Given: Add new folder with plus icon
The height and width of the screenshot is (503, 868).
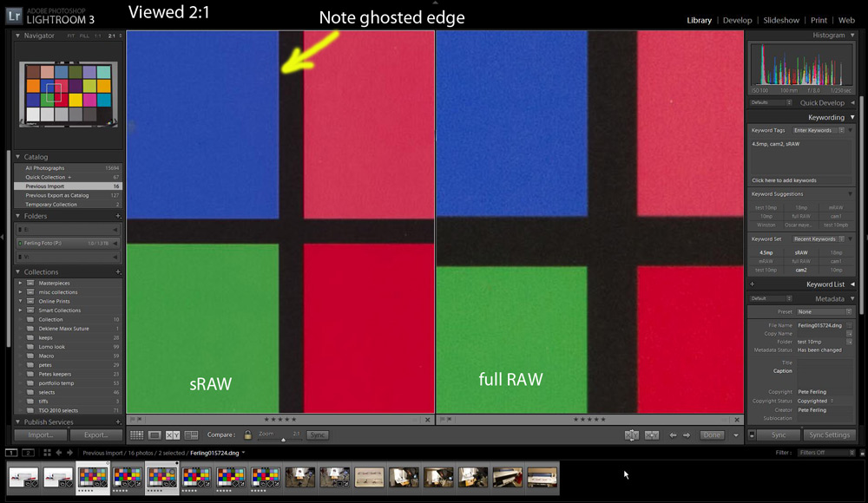Looking at the screenshot, I should 118,216.
